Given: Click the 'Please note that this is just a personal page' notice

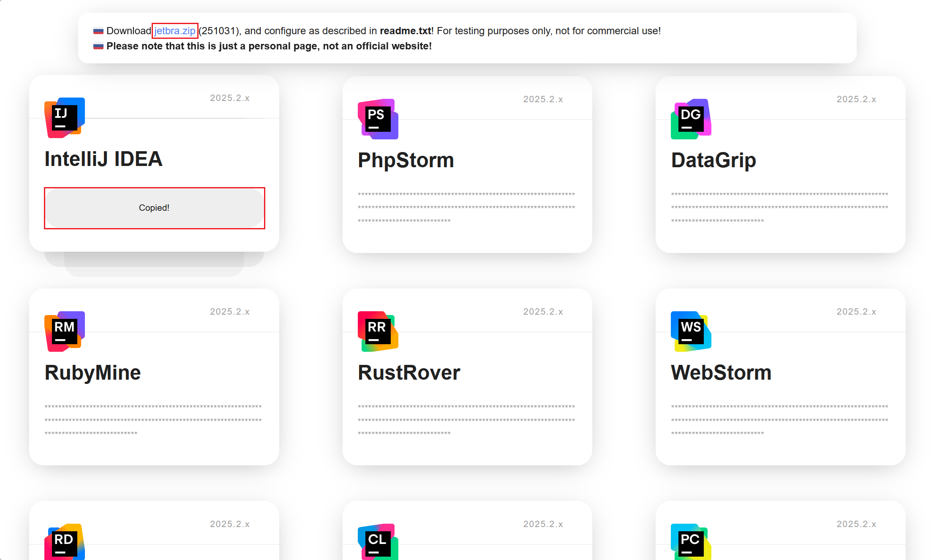Looking at the screenshot, I should (269, 46).
